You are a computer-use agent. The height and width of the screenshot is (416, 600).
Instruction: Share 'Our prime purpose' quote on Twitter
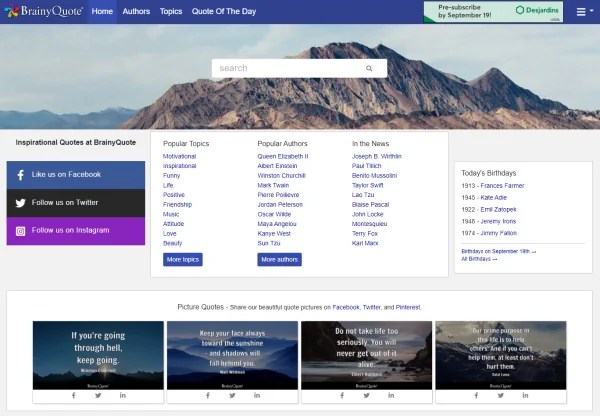(501, 395)
